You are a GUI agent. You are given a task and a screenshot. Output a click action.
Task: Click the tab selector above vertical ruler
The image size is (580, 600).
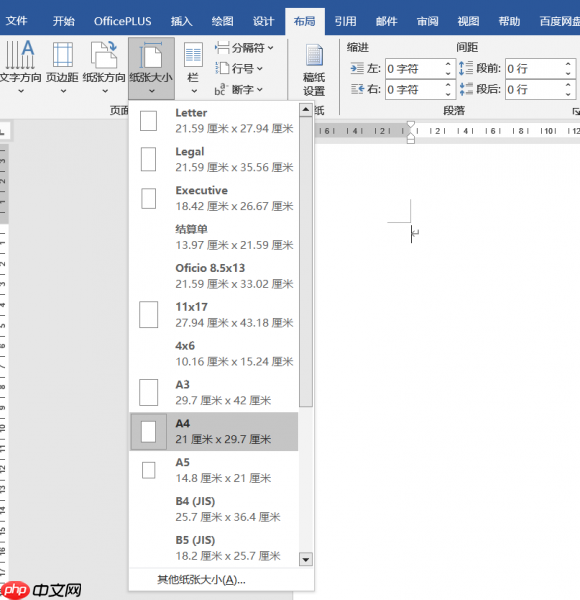3,132
